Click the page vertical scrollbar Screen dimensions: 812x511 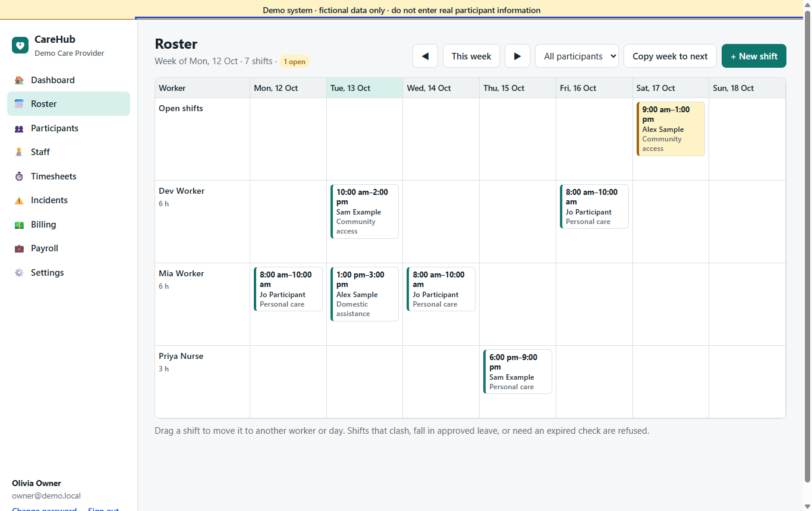[807, 247]
